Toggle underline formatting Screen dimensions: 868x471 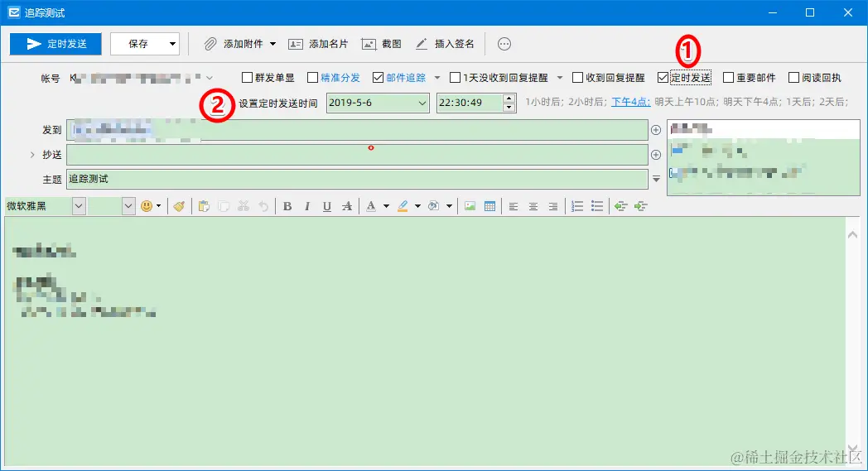(x=327, y=206)
